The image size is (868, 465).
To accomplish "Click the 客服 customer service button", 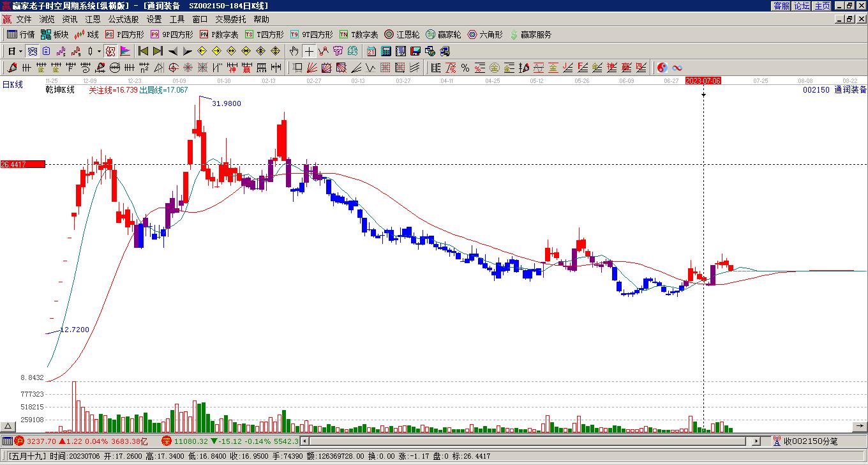I will [x=781, y=6].
